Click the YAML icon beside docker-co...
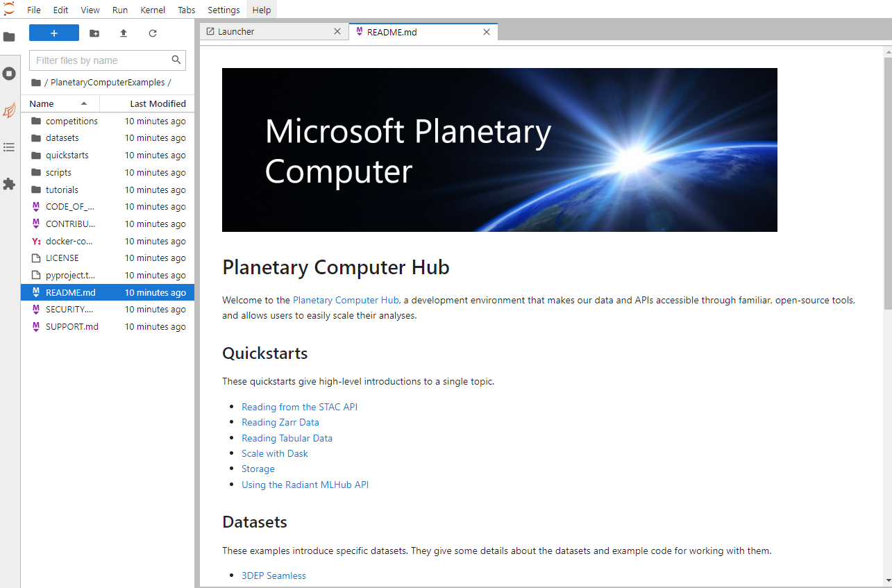892x588 pixels. pos(36,241)
